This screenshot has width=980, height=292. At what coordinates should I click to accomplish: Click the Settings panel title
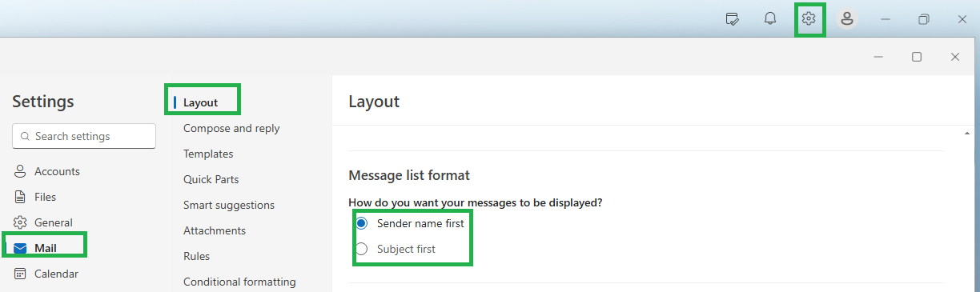tap(43, 102)
